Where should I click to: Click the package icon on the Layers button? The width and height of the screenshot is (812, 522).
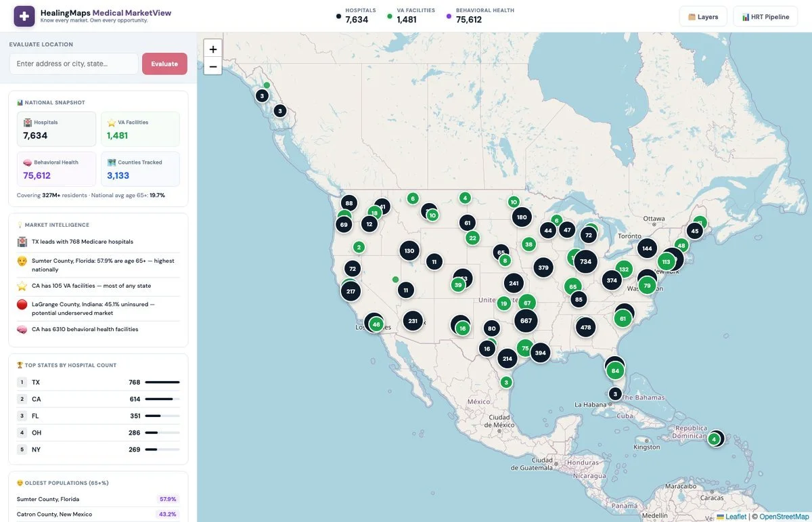tap(692, 16)
